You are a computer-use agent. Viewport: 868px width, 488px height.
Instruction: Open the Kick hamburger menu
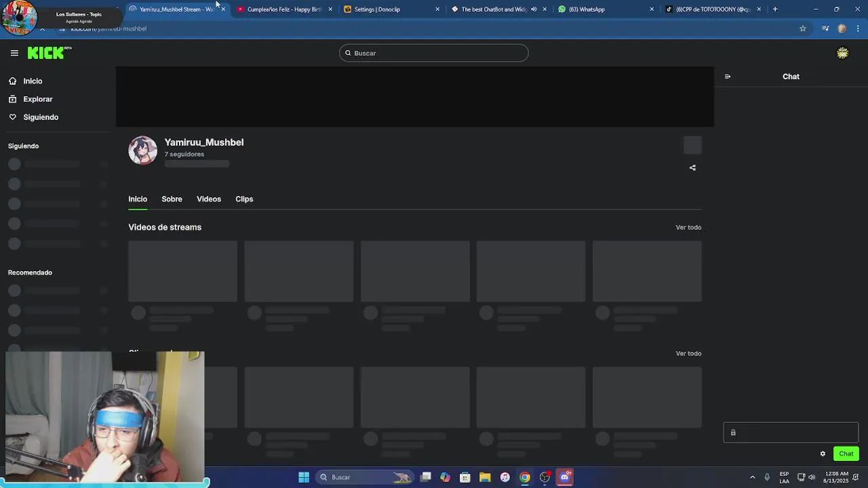14,53
